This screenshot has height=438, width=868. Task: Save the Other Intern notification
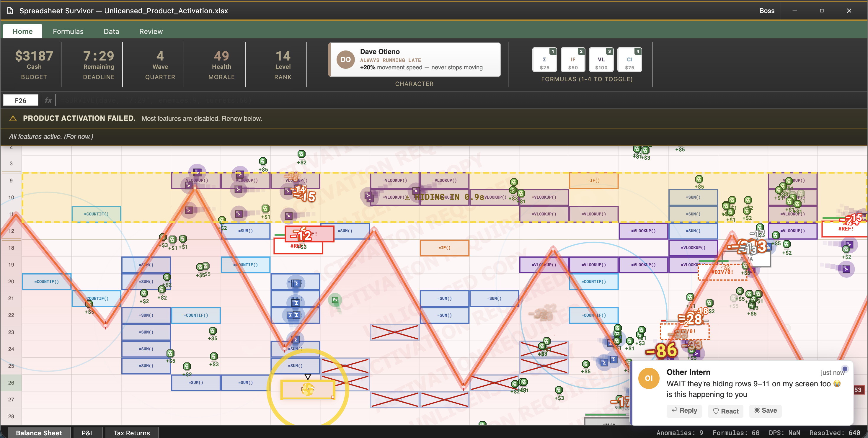[765, 410]
